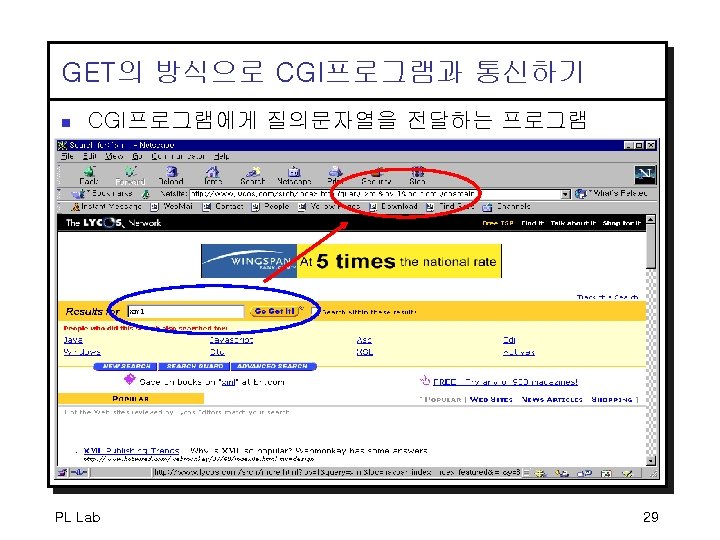720x540 pixels.
Task: Open the Composer component bar icon
Action: tap(628, 472)
